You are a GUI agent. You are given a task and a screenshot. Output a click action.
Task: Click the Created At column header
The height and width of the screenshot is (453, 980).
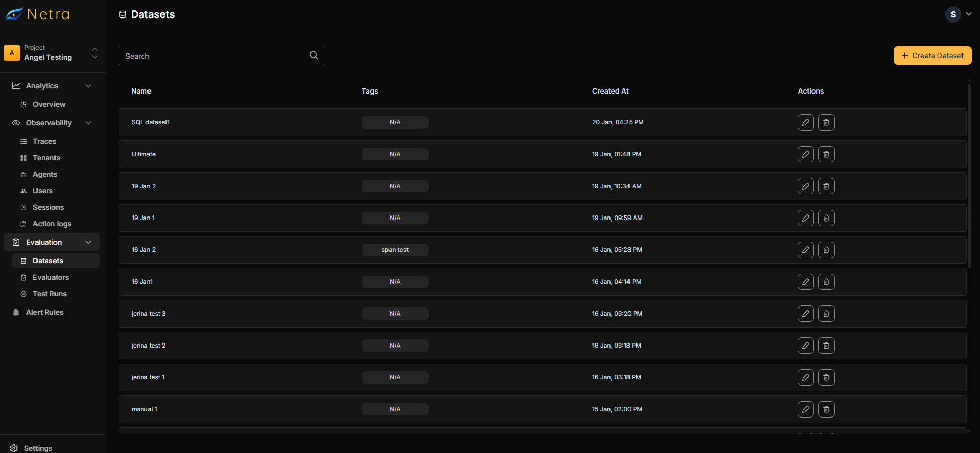coord(610,91)
